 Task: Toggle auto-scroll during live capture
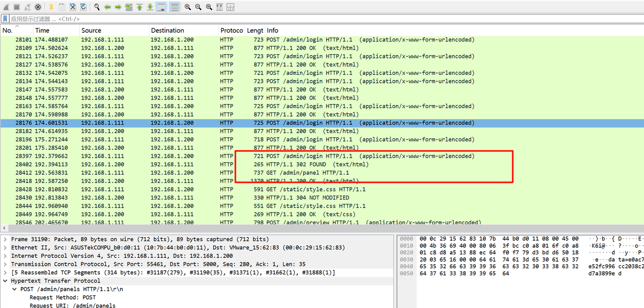(x=162, y=7)
